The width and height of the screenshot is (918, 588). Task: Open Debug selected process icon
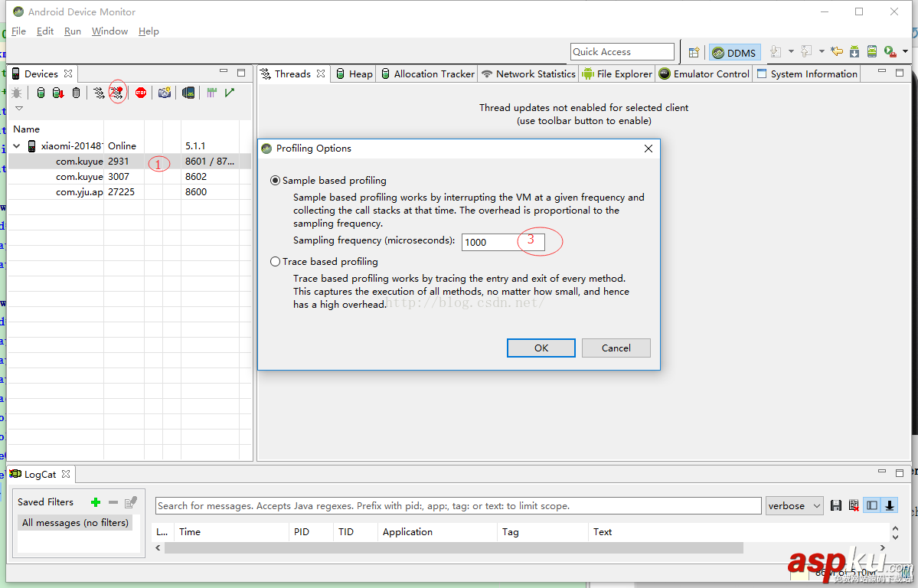17,92
